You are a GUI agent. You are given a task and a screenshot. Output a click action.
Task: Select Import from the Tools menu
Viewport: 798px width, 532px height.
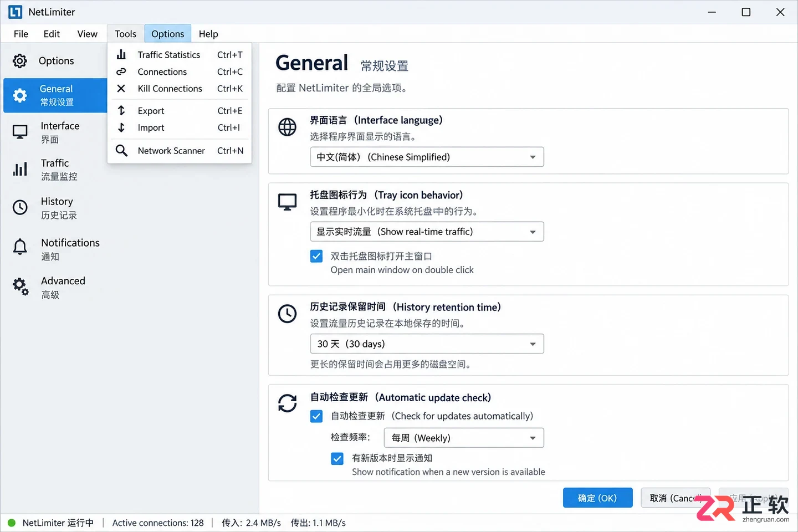pos(180,127)
